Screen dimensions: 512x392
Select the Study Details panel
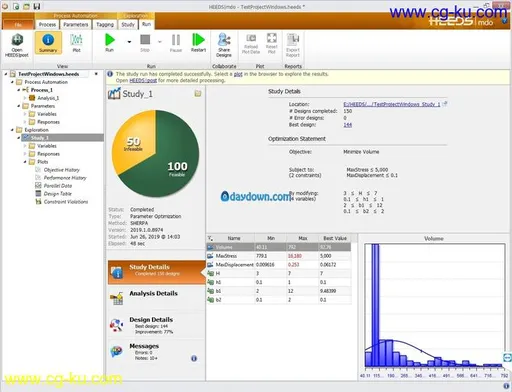[x=156, y=272]
